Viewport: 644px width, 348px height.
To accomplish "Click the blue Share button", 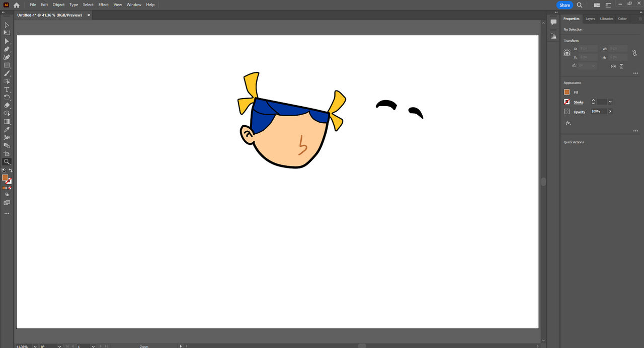I will pyautogui.click(x=565, y=5).
